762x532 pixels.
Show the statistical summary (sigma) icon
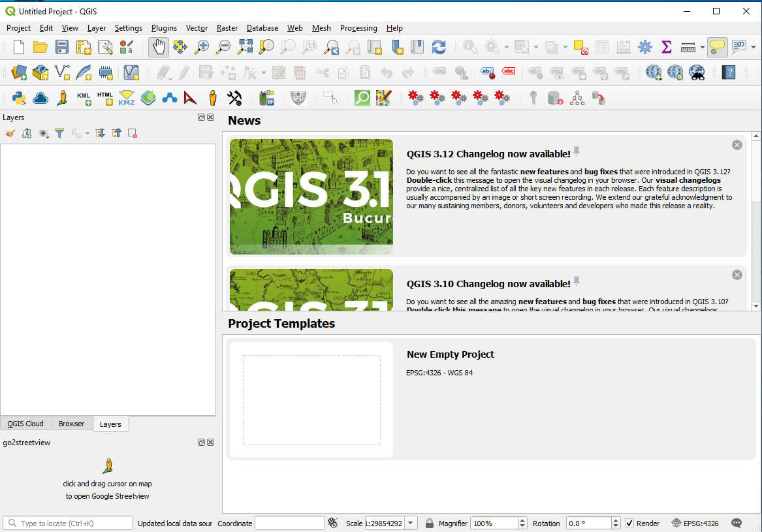[x=666, y=47]
